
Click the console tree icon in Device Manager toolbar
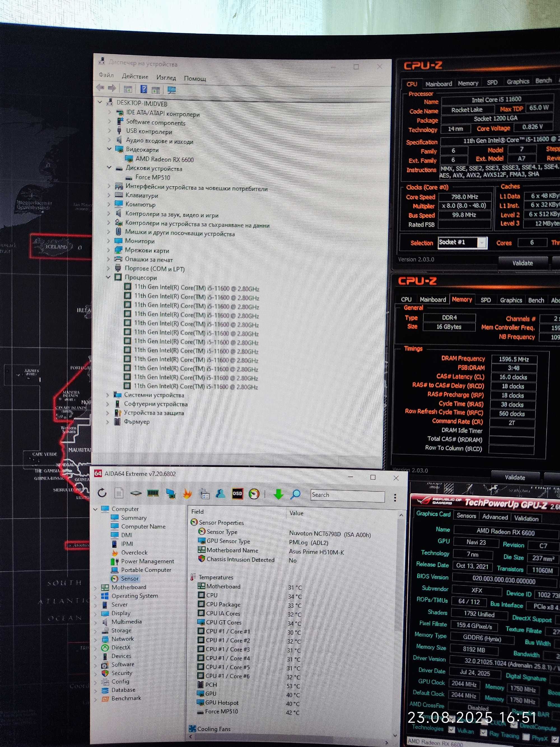(128, 89)
